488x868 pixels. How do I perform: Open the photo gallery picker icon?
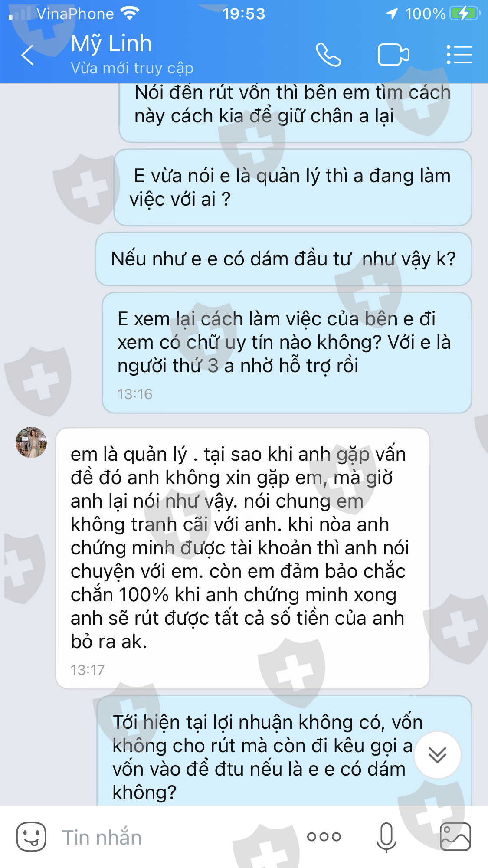[x=455, y=837]
